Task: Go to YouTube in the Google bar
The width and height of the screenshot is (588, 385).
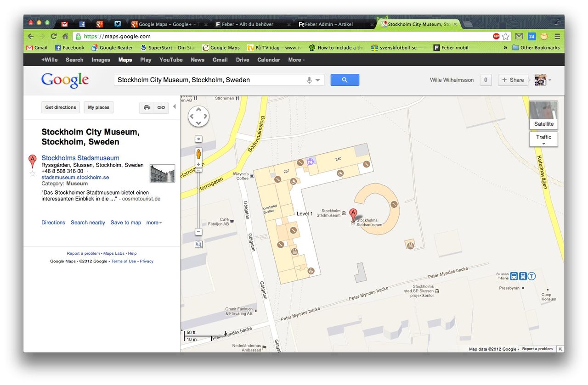Action: coord(171,60)
